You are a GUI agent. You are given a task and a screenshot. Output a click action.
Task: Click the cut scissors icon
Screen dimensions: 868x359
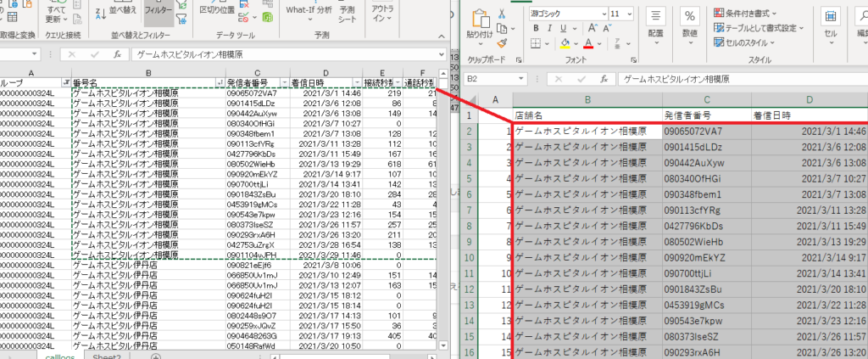pyautogui.click(x=502, y=14)
